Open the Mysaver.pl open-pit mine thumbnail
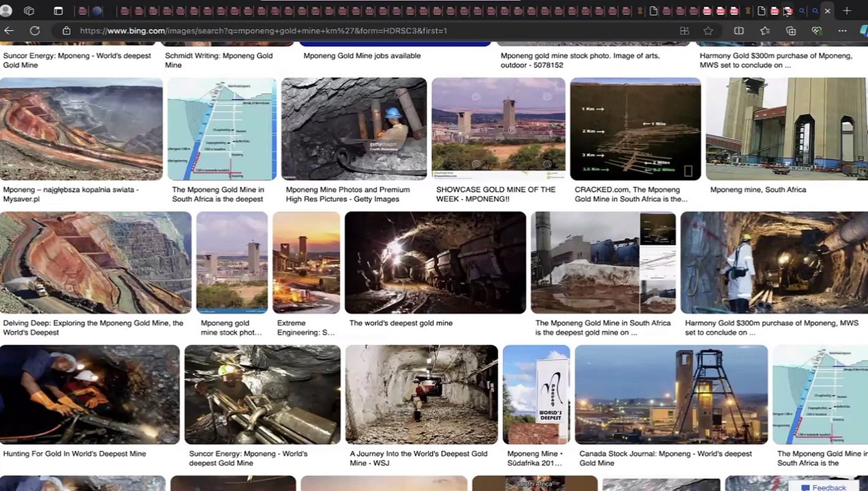Viewport: 868px width, 491px height. [x=81, y=129]
